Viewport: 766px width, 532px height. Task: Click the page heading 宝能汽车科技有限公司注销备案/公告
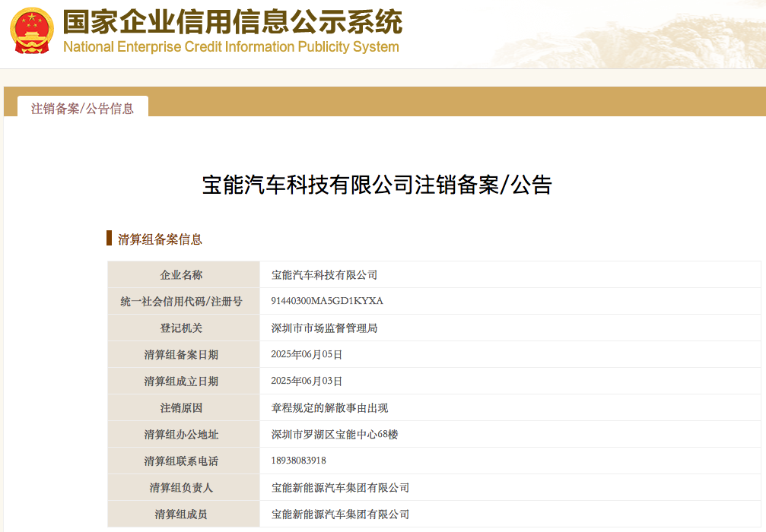coord(377,185)
